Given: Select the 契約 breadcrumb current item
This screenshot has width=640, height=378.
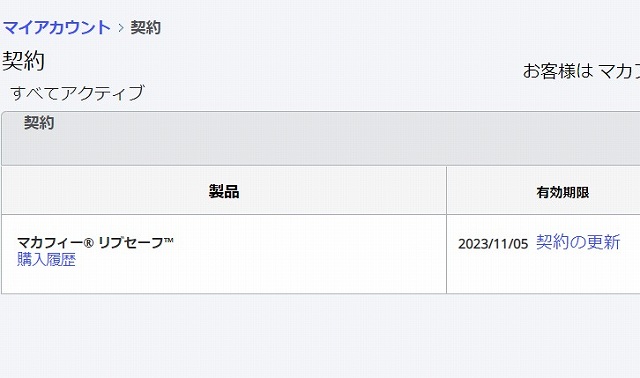Looking at the screenshot, I should (146, 28).
